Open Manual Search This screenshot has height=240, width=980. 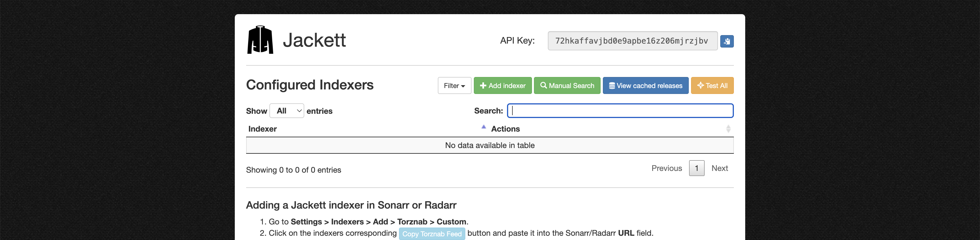(x=567, y=86)
